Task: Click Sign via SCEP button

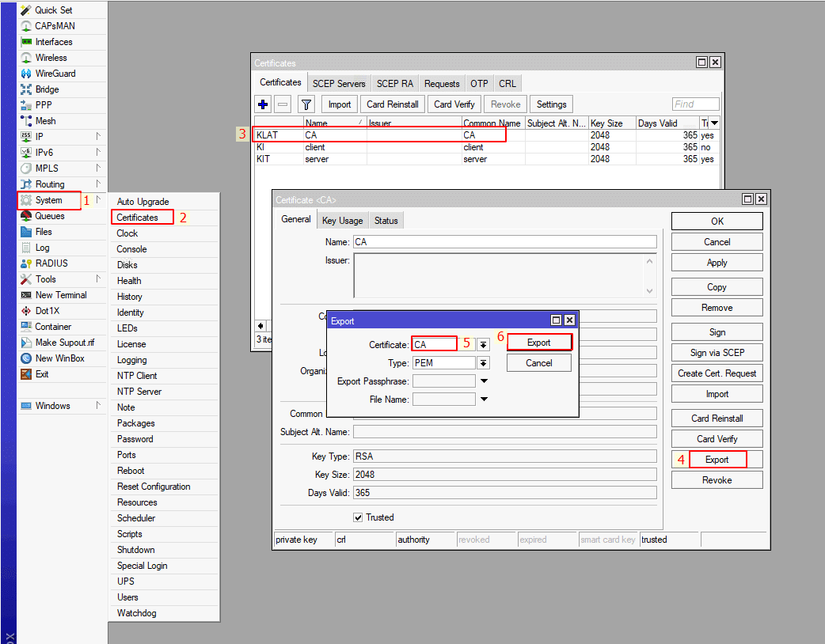Action: (x=717, y=352)
